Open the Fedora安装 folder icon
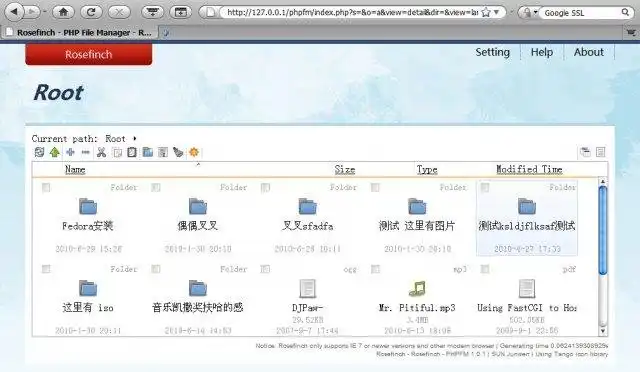 [x=88, y=207]
